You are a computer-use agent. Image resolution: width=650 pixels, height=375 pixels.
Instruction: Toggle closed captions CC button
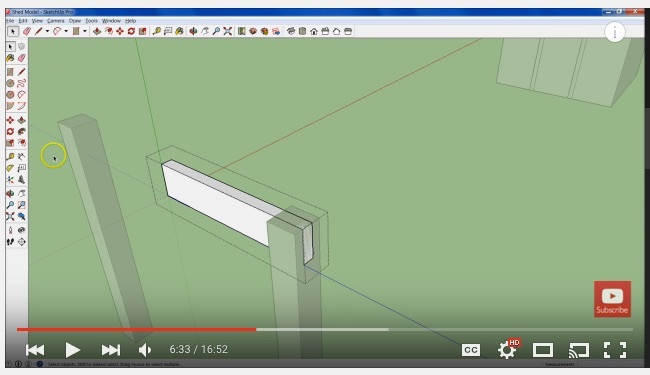pyautogui.click(x=471, y=350)
